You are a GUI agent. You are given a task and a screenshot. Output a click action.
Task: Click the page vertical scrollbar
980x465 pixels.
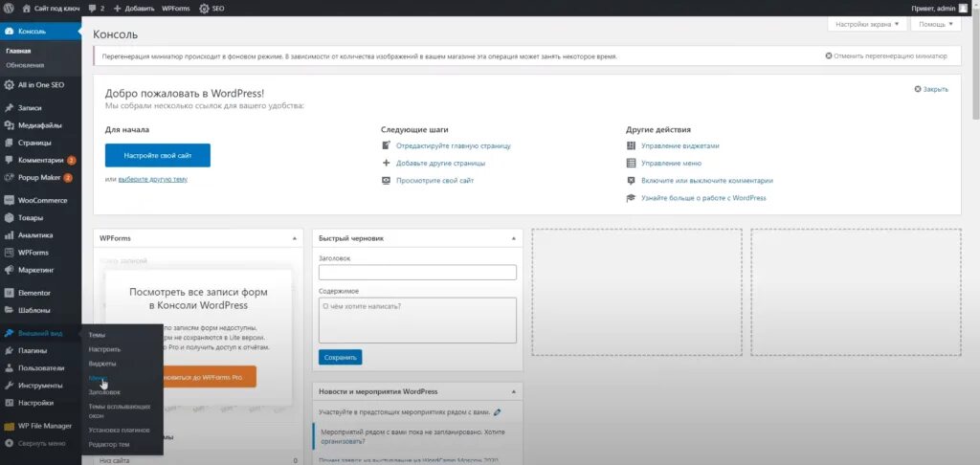(975, 62)
